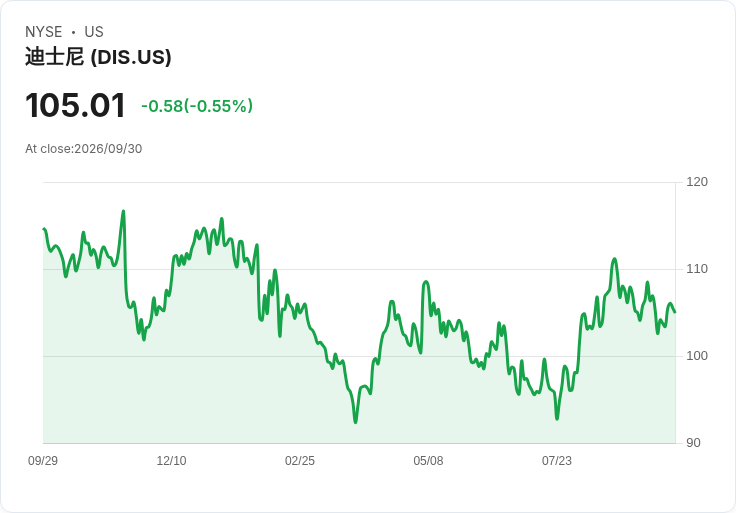The width and height of the screenshot is (736, 513).
Task: Select the current price 105.01
Action: 75,105
